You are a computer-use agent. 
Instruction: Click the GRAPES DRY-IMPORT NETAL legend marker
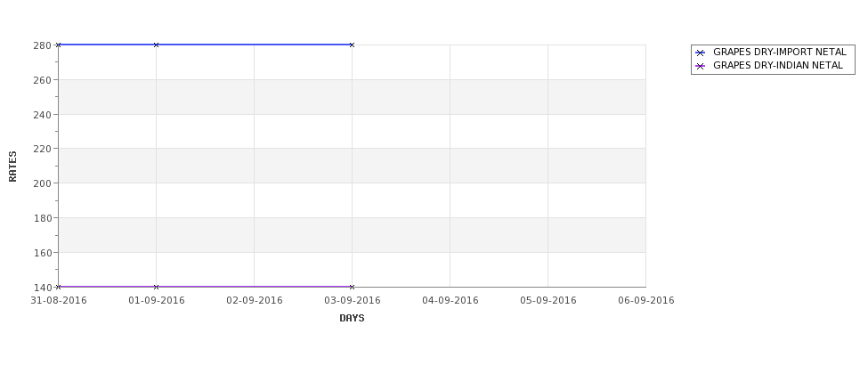click(700, 53)
